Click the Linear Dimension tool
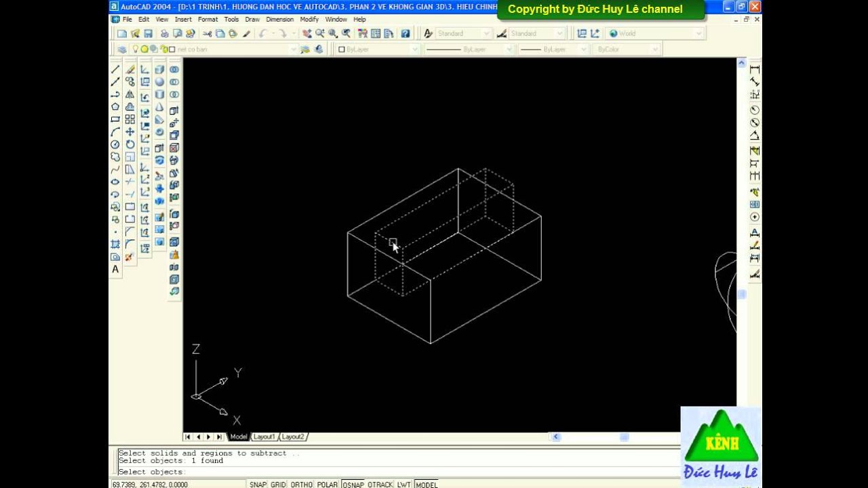 755,69
